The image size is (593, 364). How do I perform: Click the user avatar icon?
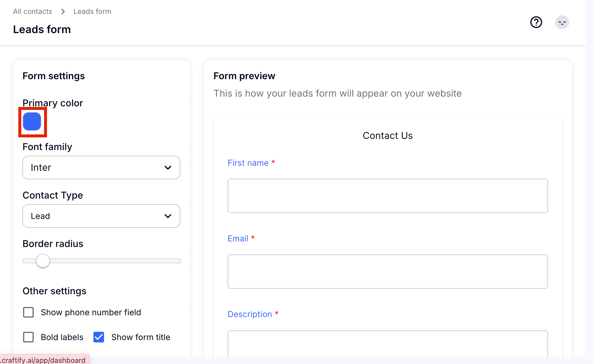point(562,22)
